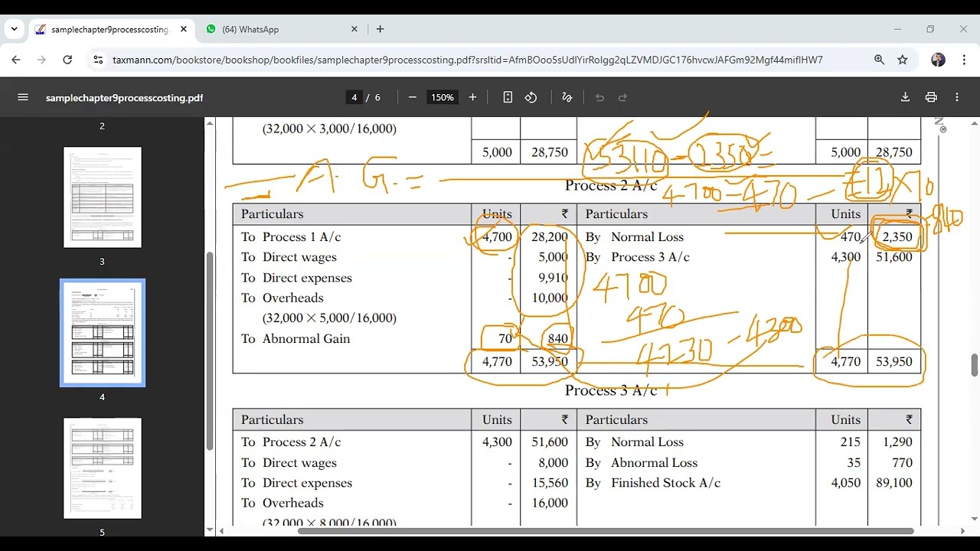This screenshot has width=980, height=551.
Task: Print the PDF document
Action: coord(931,97)
